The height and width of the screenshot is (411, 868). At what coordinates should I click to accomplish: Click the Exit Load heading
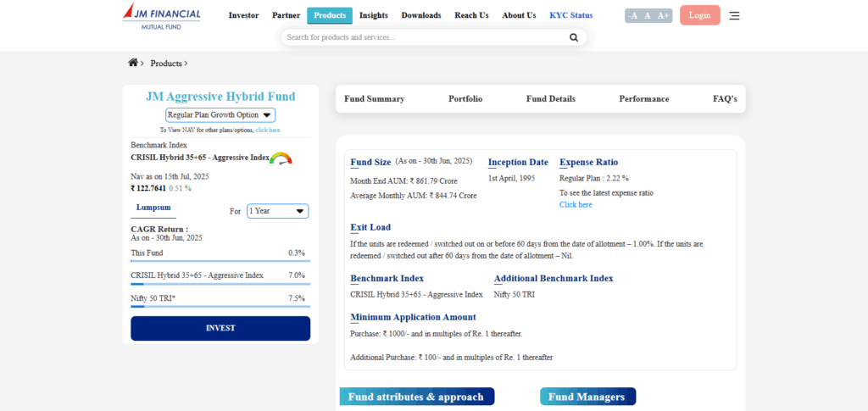[370, 227]
